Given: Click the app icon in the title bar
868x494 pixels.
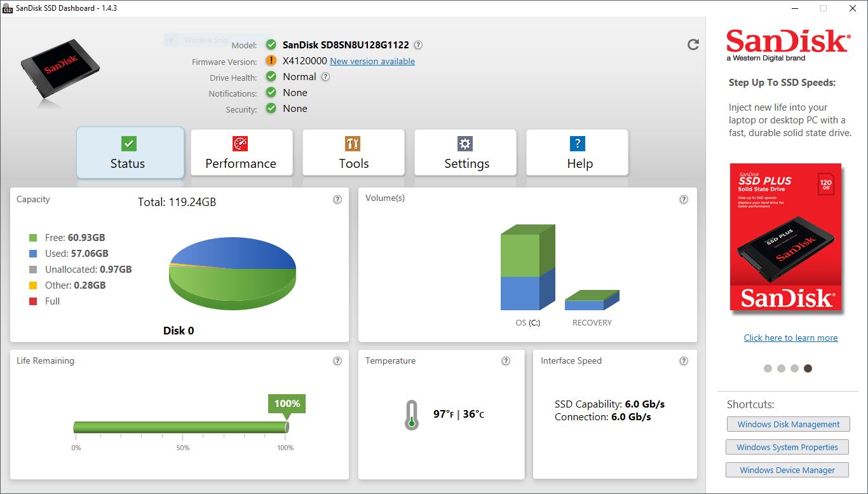Looking at the screenshot, I should pos(8,8).
